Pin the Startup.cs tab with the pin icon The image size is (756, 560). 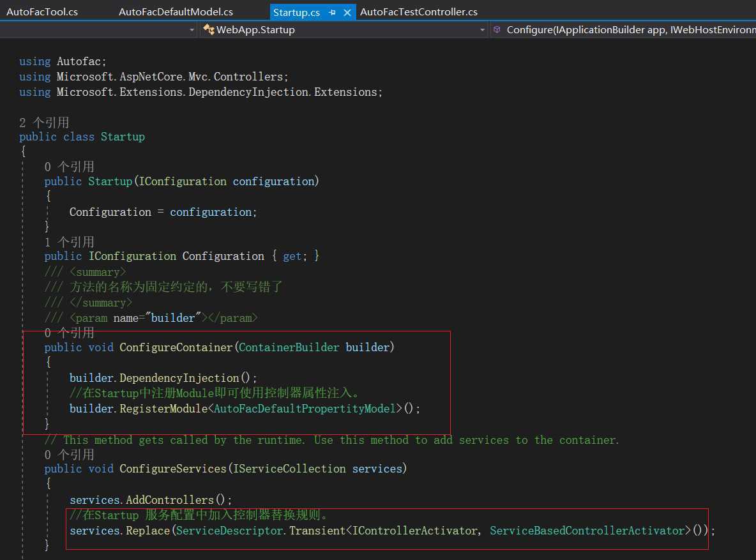click(332, 13)
